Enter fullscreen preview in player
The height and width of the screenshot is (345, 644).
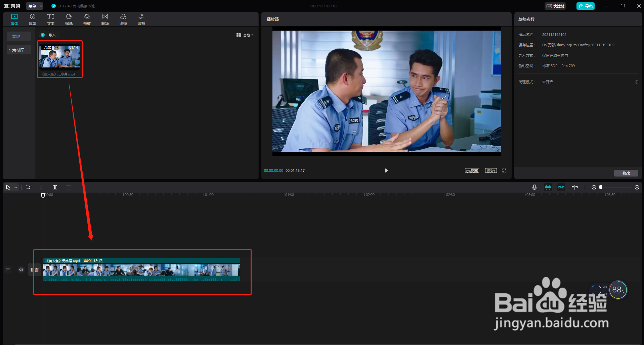tap(504, 170)
